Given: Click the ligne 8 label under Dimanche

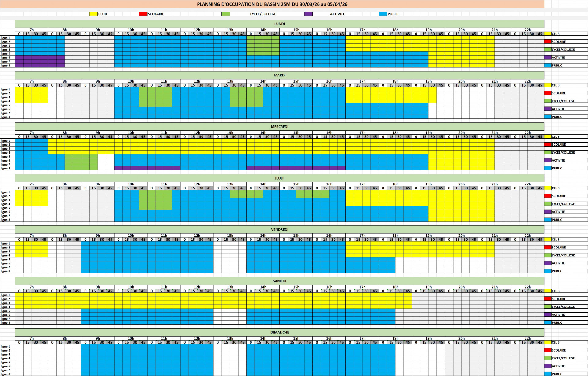Looking at the screenshot, I should point(6,374).
